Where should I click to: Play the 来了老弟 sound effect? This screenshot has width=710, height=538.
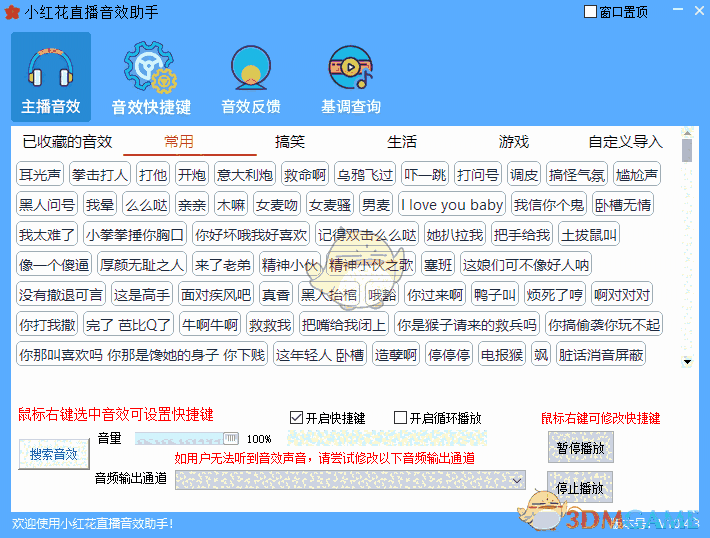pos(223,264)
